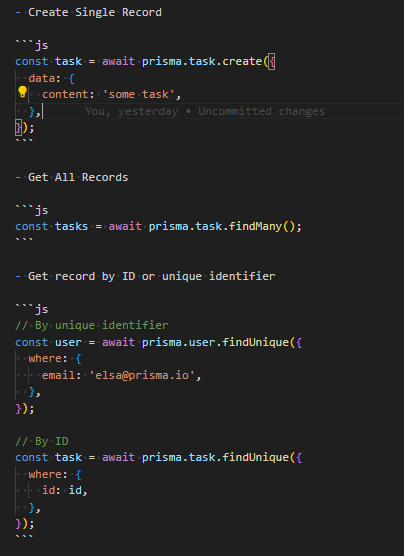The width and height of the screenshot is (404, 556).
Task: Click the "// By ID" comment
Action: (41, 441)
